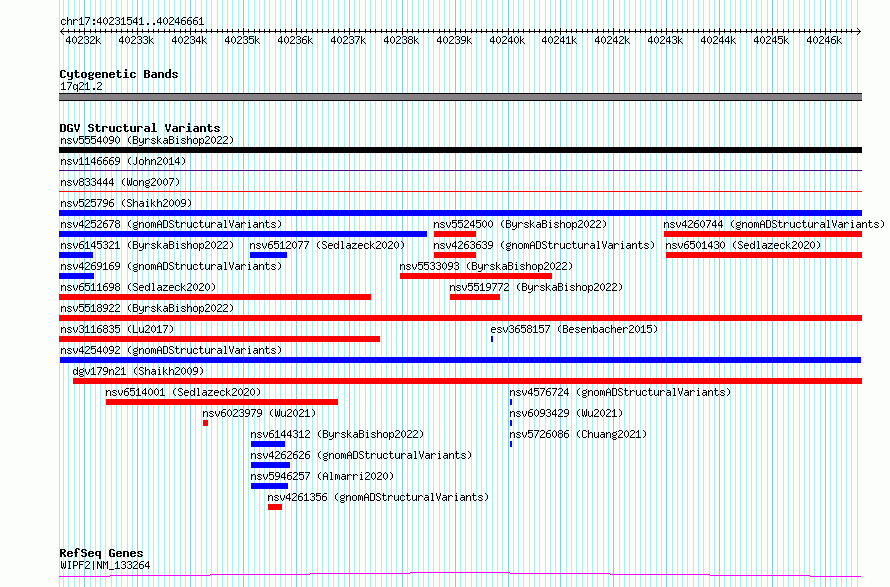Click the nsv6145321 (ByrskaBishop2022) label

147,245
